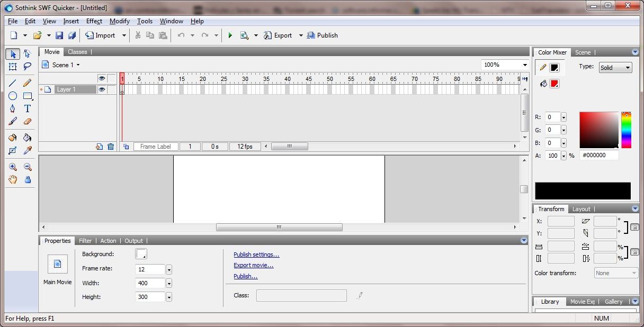Click the Publish settings link
The height and width of the screenshot is (327, 644).
pos(256,255)
